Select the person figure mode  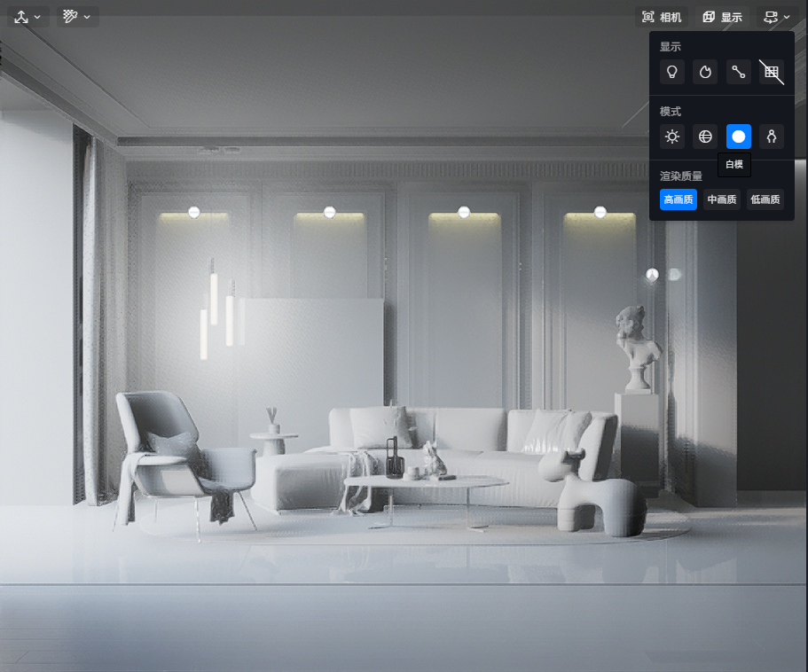click(772, 137)
